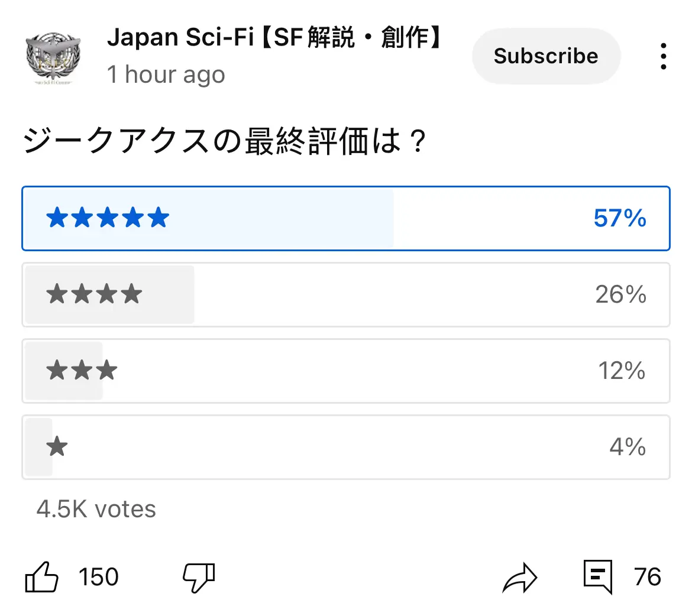This screenshot has height=616, width=692.
Task: Click the 4% result percentage
Action: 628,446
